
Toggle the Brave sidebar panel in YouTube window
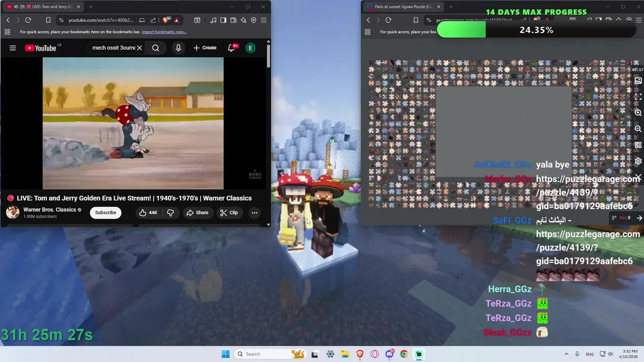click(223, 20)
